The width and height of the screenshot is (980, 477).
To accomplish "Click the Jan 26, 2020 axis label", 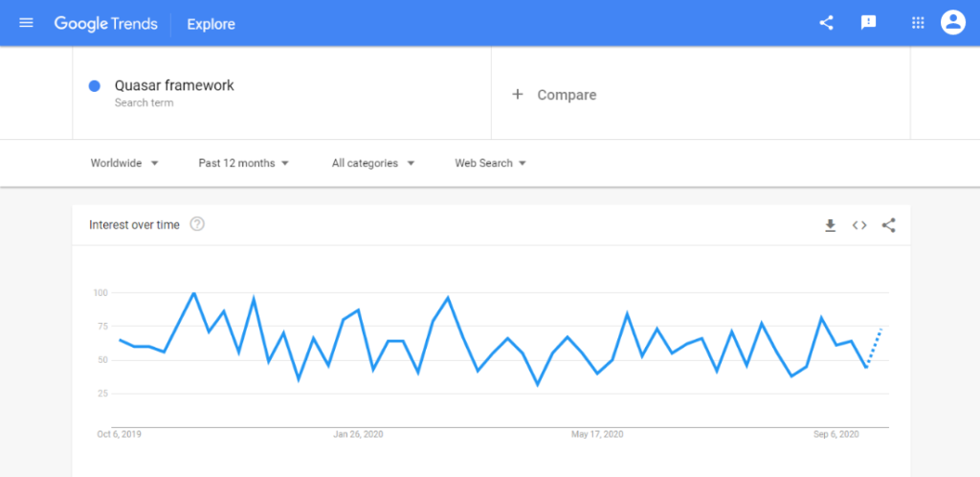I will click(x=358, y=435).
